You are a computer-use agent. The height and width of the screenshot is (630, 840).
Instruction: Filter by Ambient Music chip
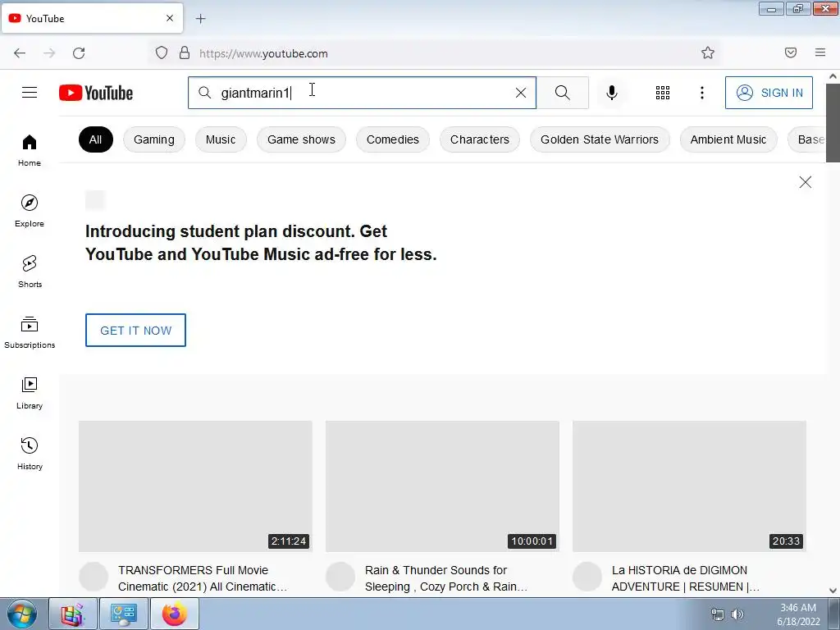coord(728,139)
